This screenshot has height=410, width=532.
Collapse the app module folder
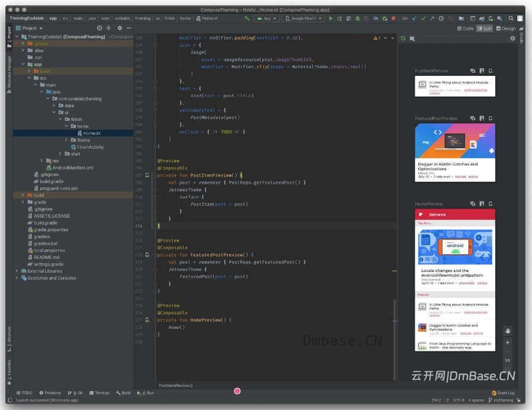[23, 64]
